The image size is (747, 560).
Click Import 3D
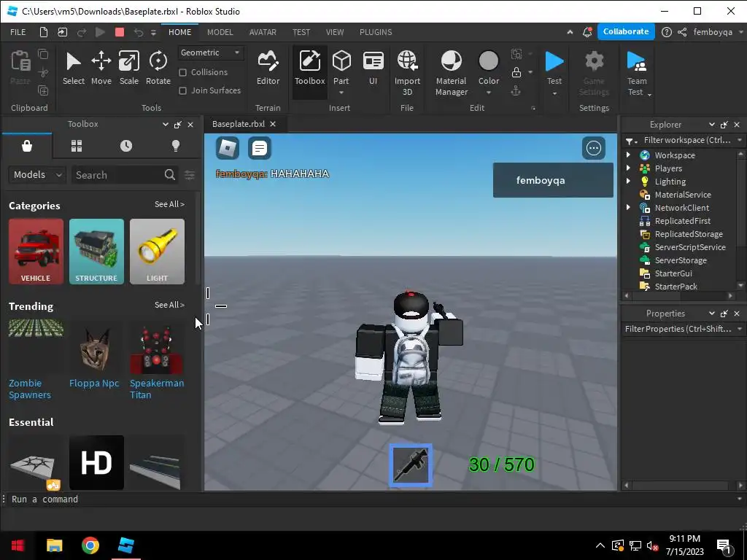tap(407, 73)
